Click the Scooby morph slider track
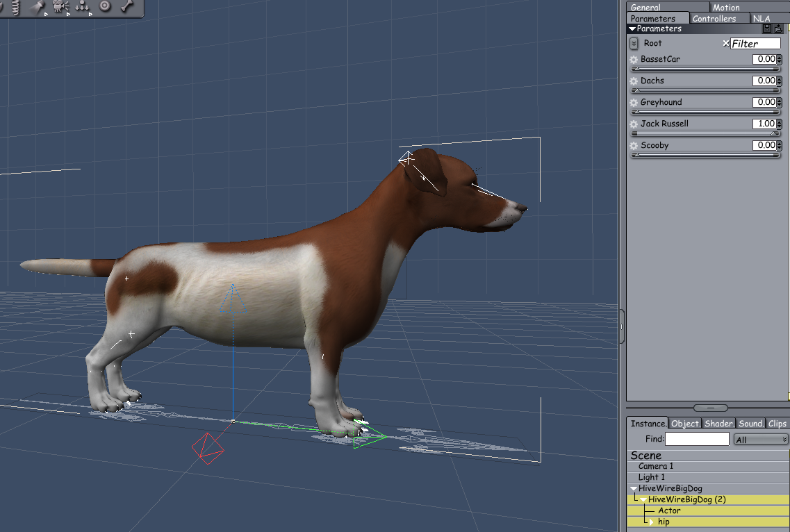The width and height of the screenshot is (790, 532). point(705,155)
